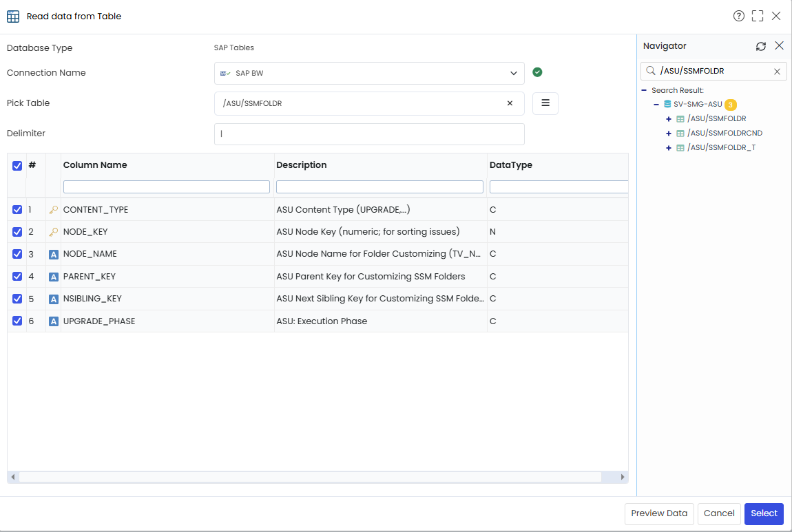This screenshot has height=532, width=792.
Task: Collapse the SV-SMG-ASU node
Action: [656, 105]
